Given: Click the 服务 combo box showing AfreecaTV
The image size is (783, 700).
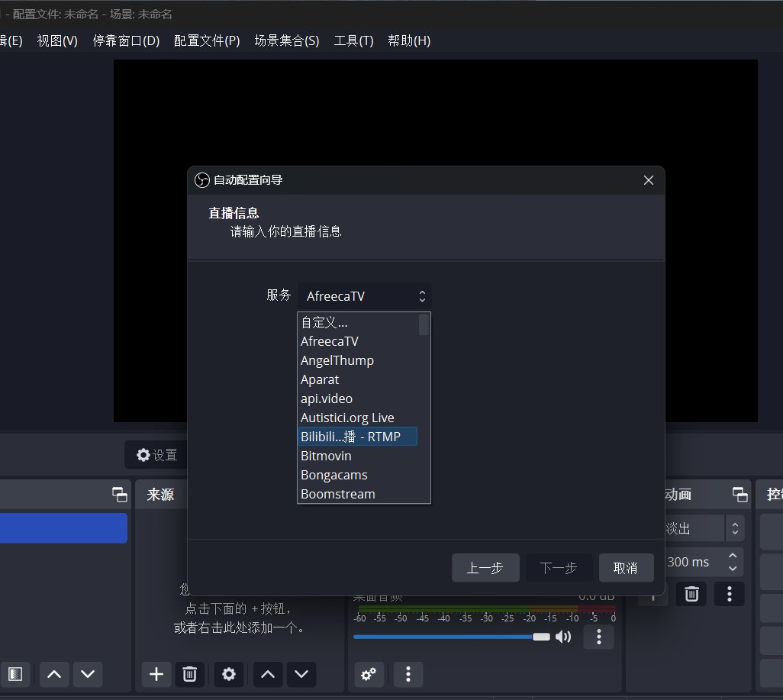Looking at the screenshot, I should [364, 296].
